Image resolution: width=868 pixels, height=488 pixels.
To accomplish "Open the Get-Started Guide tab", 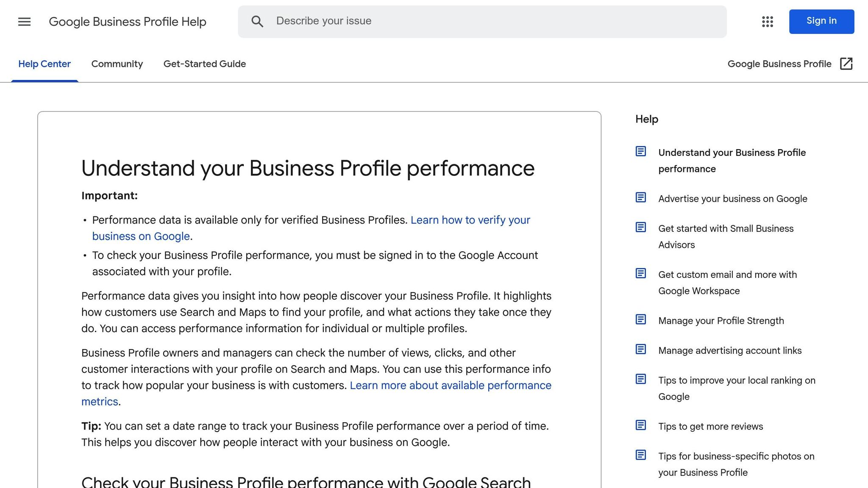I will pos(205,64).
